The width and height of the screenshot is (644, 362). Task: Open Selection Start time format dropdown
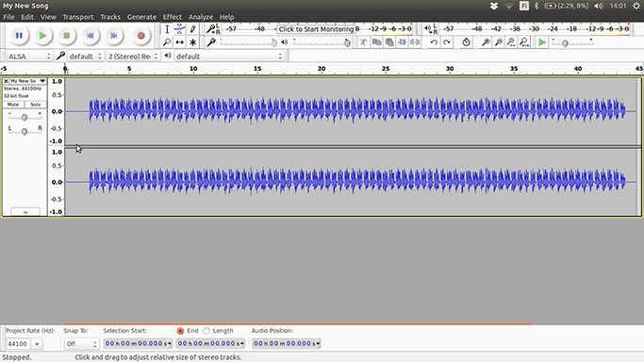click(x=169, y=343)
